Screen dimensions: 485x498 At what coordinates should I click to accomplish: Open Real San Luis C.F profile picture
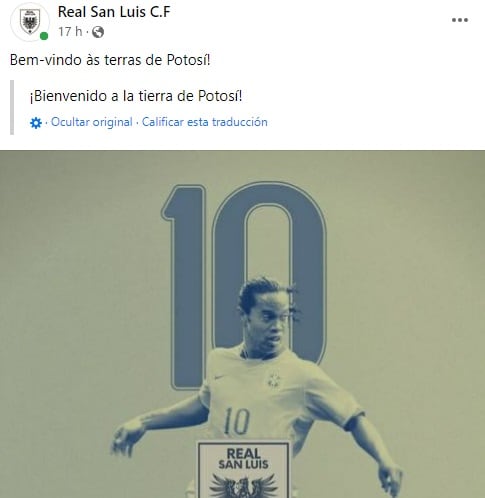tap(30, 22)
